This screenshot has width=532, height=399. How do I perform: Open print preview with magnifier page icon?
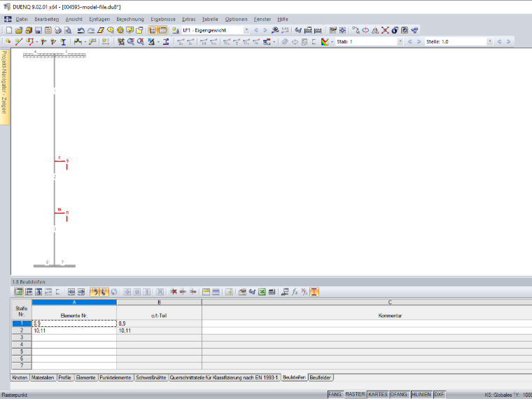point(68,30)
